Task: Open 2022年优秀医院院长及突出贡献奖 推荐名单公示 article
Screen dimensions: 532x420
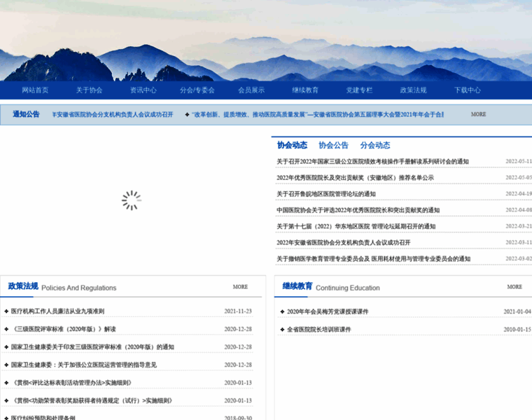Action: [355, 178]
